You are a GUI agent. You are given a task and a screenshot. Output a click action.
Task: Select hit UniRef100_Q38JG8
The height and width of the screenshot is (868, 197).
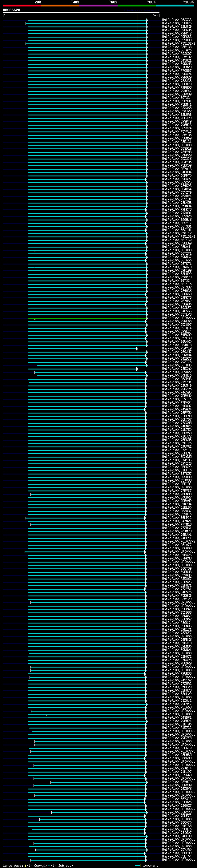tap(177, 81)
